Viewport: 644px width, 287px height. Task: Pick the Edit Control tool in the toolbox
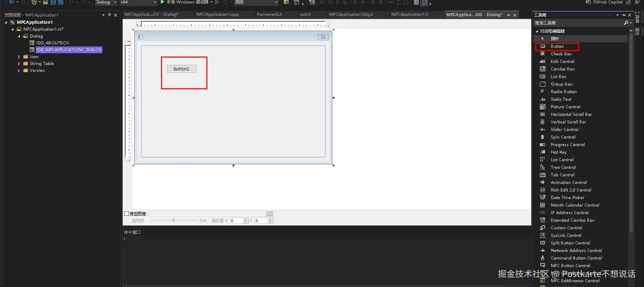tap(563, 62)
